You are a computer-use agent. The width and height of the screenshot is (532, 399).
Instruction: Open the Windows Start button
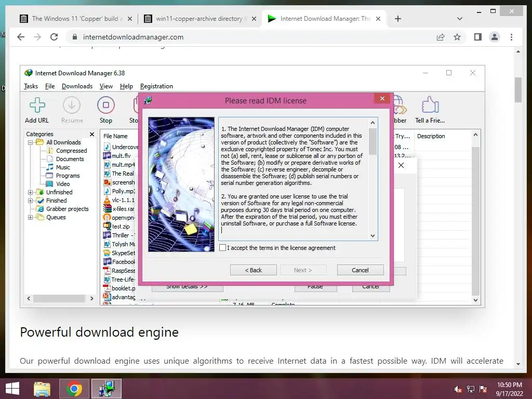click(x=12, y=389)
